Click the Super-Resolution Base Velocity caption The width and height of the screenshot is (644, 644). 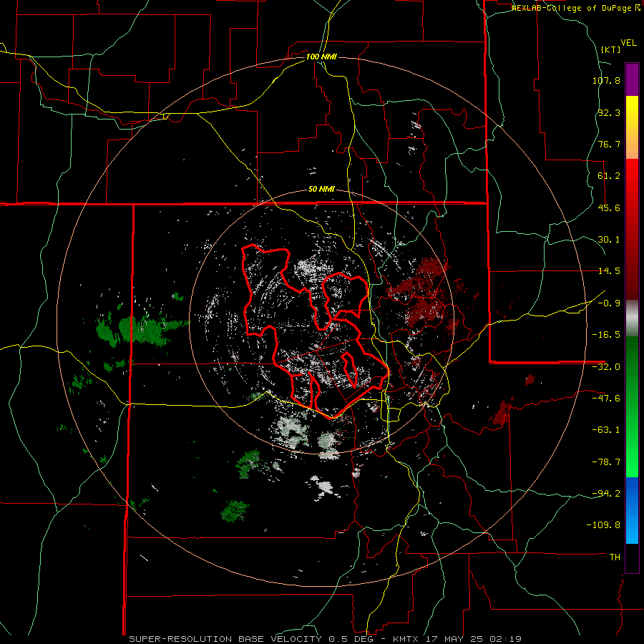coord(325,639)
